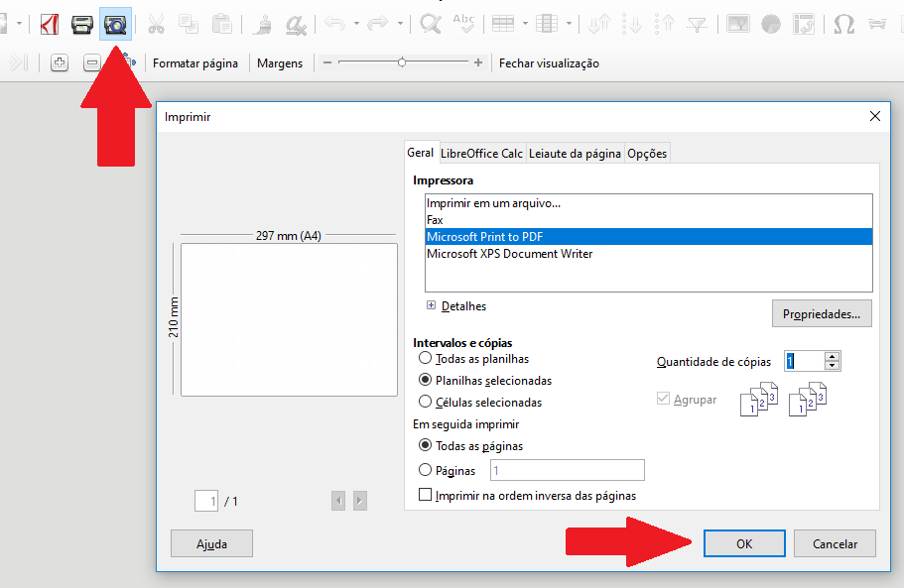The image size is (904, 588).
Task: Click the Páginas range input field
Action: (568, 470)
